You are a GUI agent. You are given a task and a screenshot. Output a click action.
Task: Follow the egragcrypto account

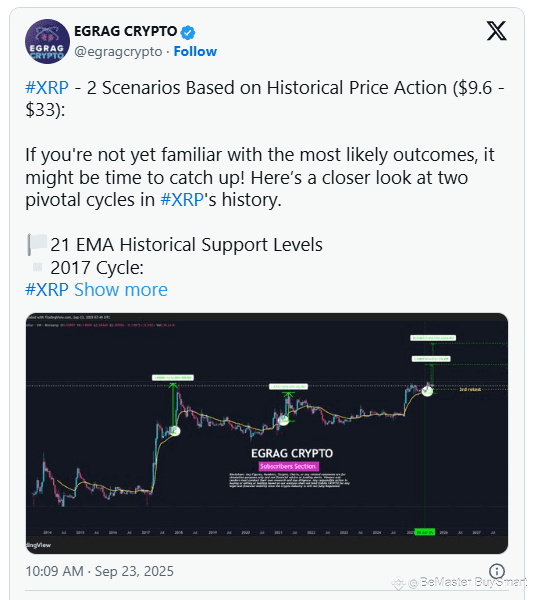click(x=195, y=51)
